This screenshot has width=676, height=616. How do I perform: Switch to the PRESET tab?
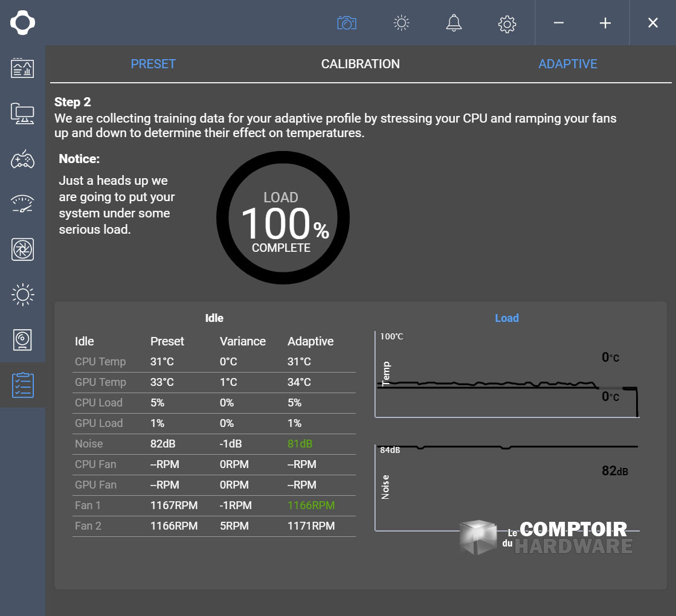[x=153, y=64]
